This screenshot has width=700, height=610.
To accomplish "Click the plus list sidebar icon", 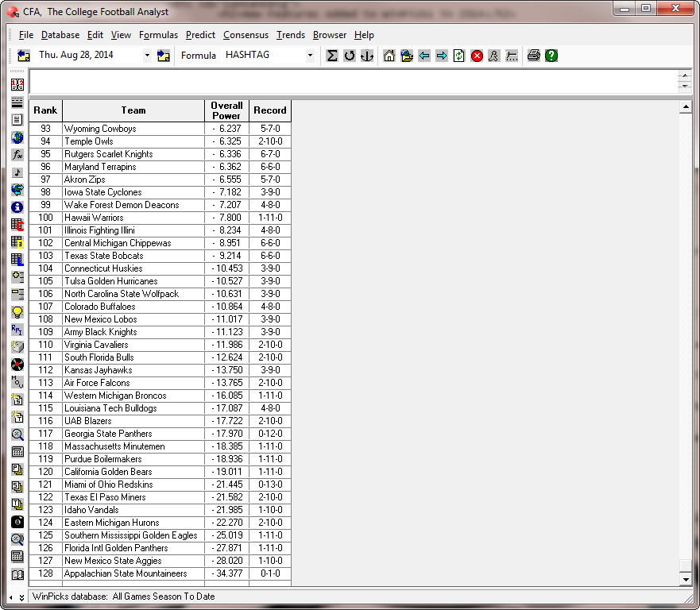I will tap(17, 276).
